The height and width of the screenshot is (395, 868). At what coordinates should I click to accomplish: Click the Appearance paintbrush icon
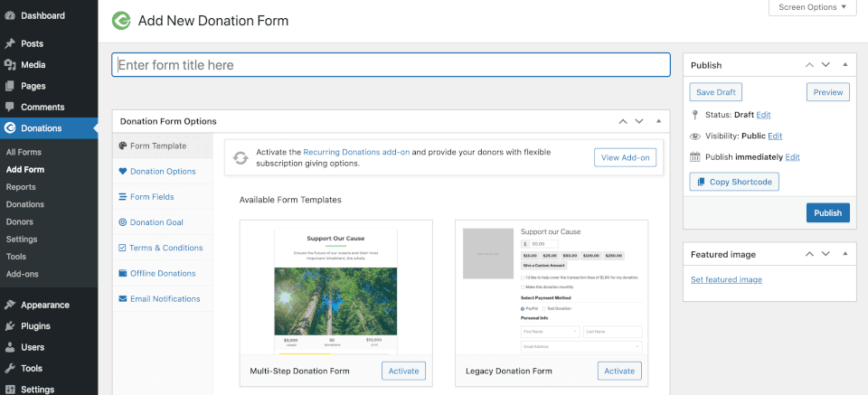9,305
